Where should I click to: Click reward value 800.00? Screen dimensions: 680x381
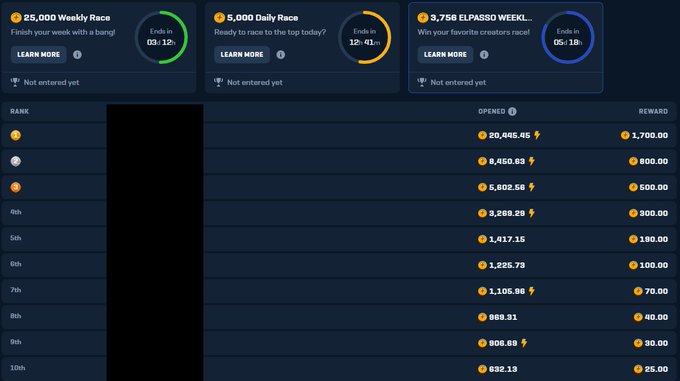click(654, 161)
